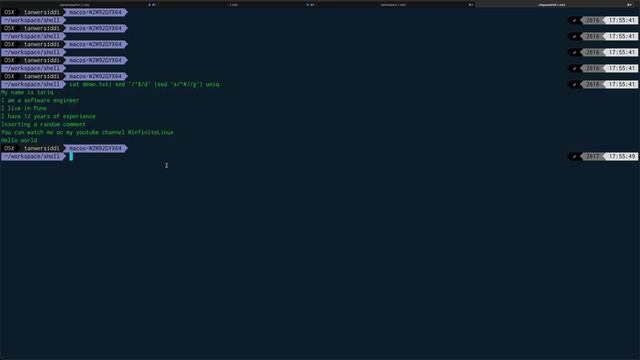Switch to the third terminal tab (⌘3)
Image resolution: width=640 pixels, height=360 pixels.
(x=397, y=4)
